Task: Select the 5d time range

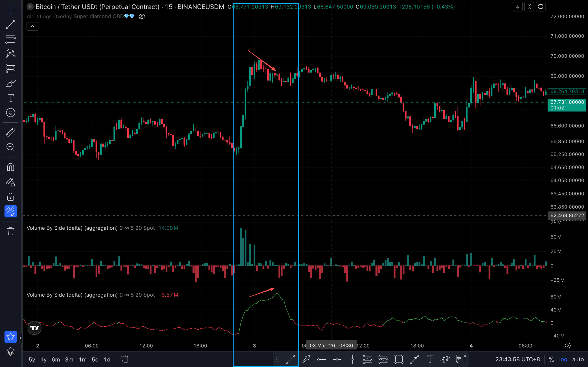Action: click(x=95, y=359)
